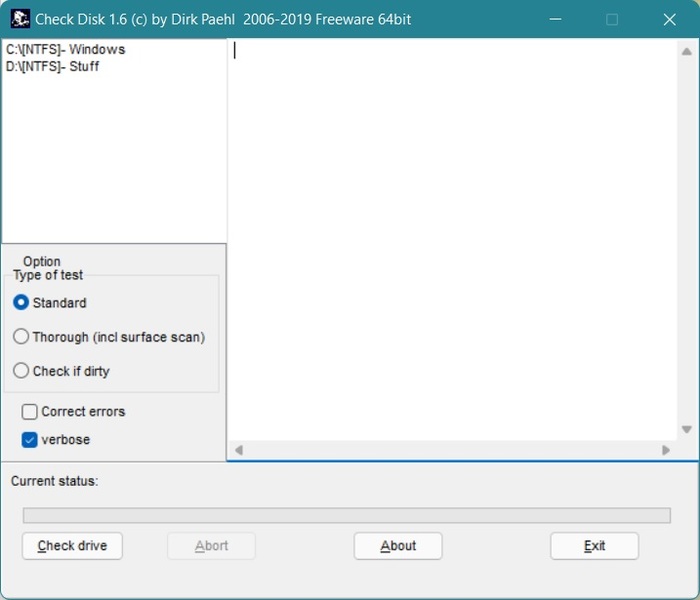Click the Check Disk app icon in title bar
700x600 pixels.
(19, 20)
